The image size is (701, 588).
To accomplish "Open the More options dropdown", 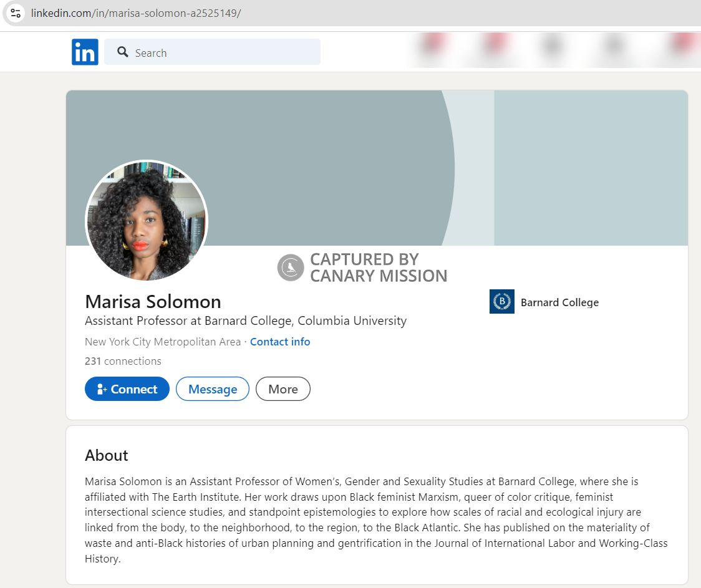I will point(283,388).
